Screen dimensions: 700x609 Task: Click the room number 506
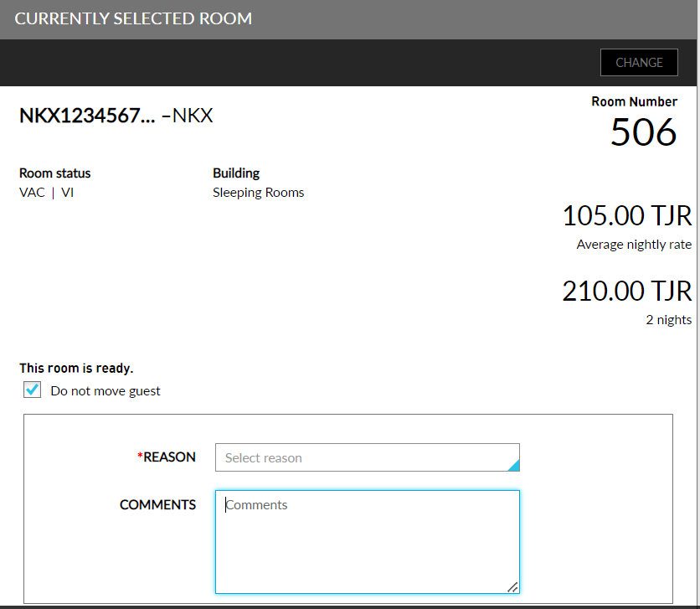pyautogui.click(x=643, y=132)
